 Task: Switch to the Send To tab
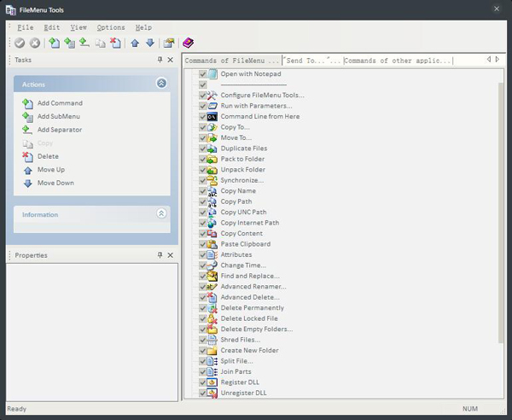(x=312, y=61)
